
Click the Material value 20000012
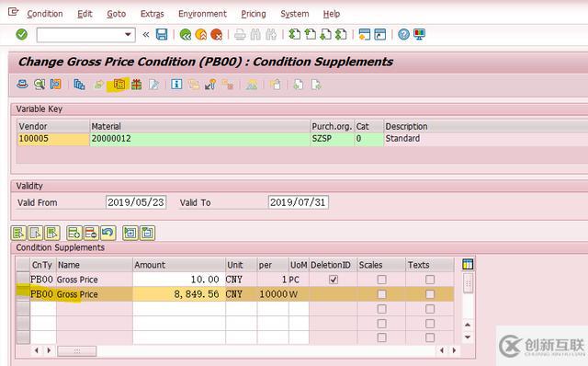pos(200,139)
